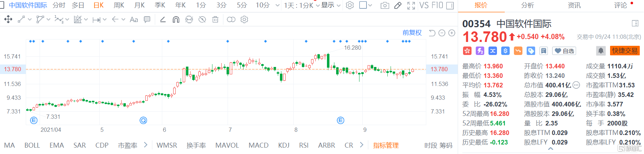Hide all drawings with eye-slash icon
This screenshot has width=644, height=154.
point(202,19)
